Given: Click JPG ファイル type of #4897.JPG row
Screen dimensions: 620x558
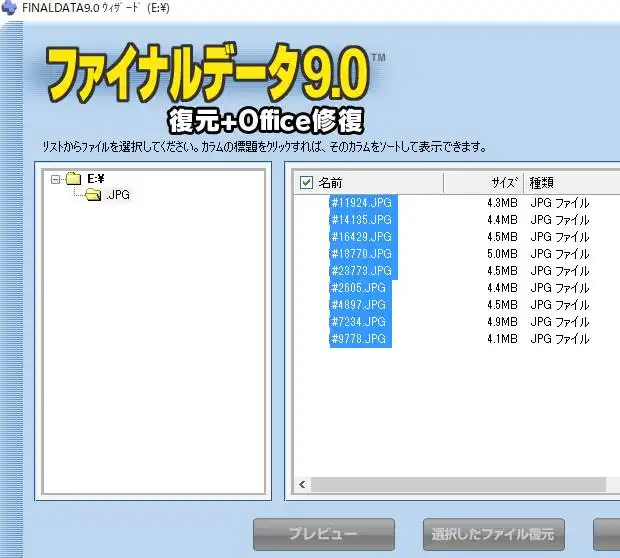Looking at the screenshot, I should (560, 305).
